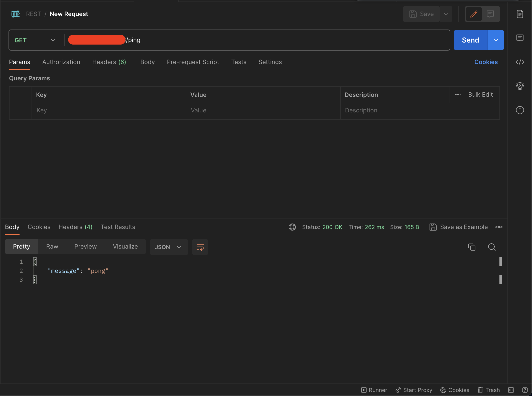
Task: Click the search response body icon
Action: (492, 247)
